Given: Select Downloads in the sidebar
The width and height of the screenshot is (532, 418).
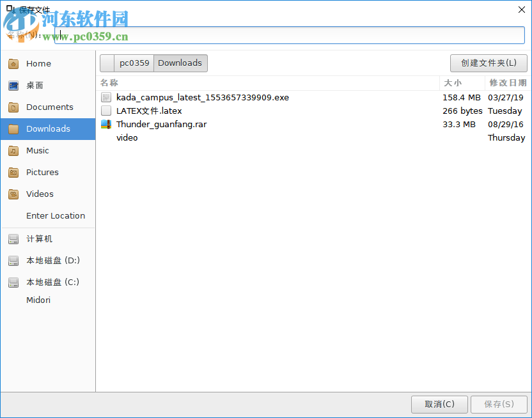Looking at the screenshot, I should (47, 128).
